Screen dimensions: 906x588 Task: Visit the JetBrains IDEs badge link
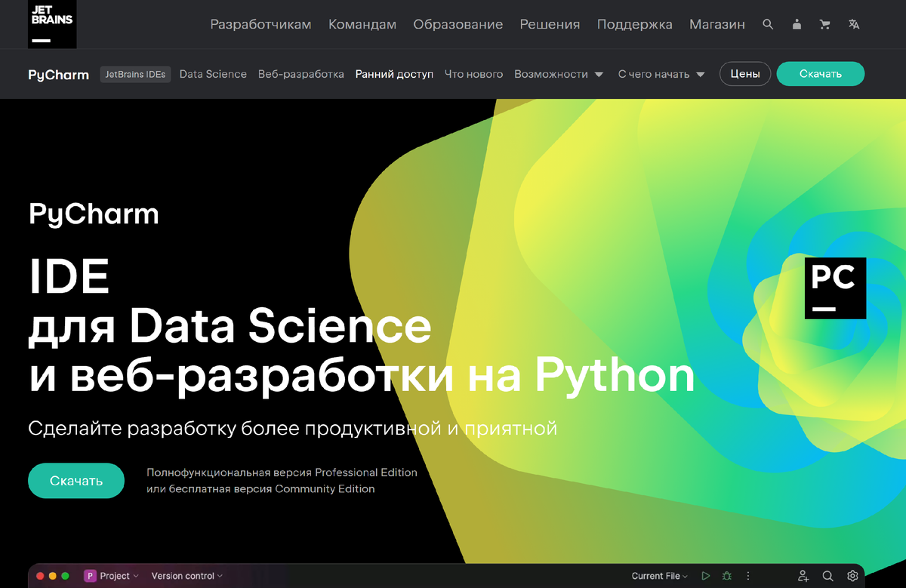[x=135, y=74]
